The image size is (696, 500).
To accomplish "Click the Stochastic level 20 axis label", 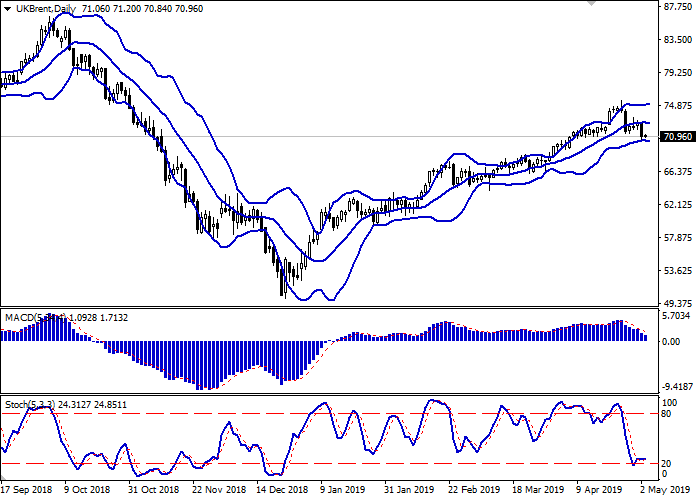I will click(x=669, y=463).
